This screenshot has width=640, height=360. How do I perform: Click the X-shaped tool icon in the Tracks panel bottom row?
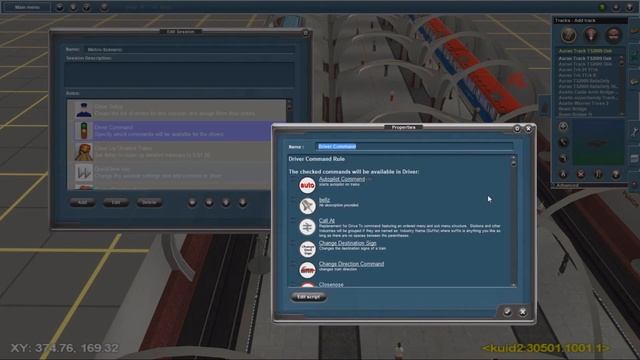[580, 174]
